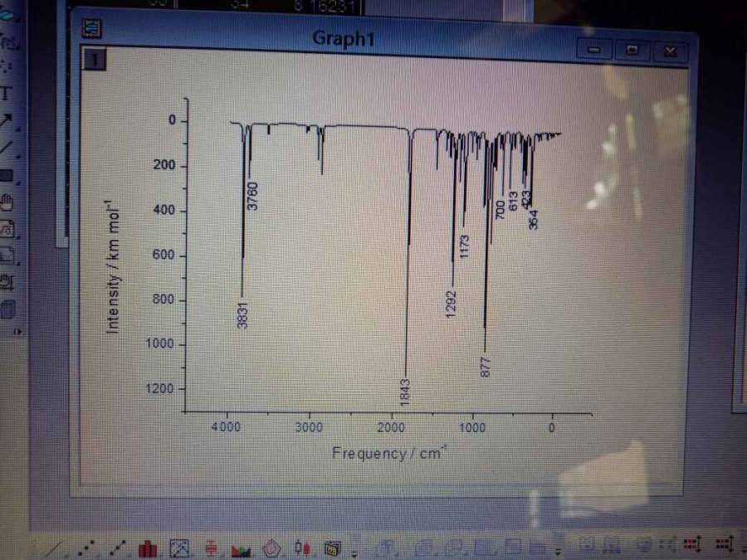The image size is (747, 560).
Task: Click peak label 3760
Action: pos(252,196)
